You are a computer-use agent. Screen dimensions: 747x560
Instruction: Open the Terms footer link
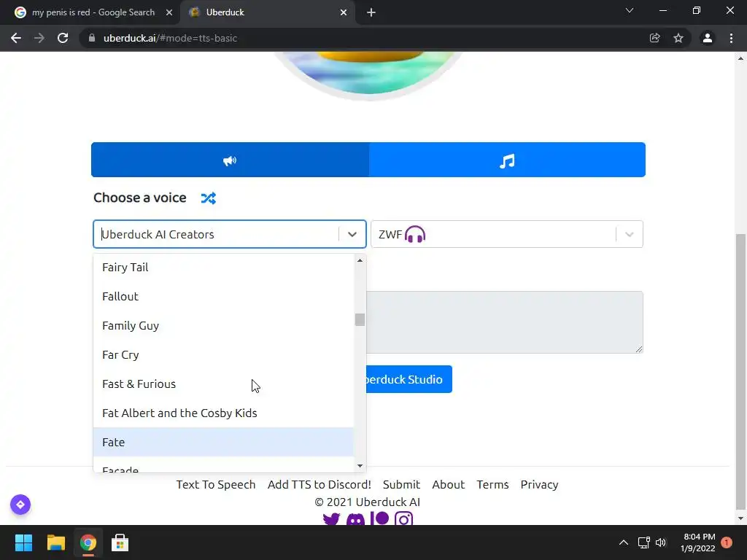492,484
